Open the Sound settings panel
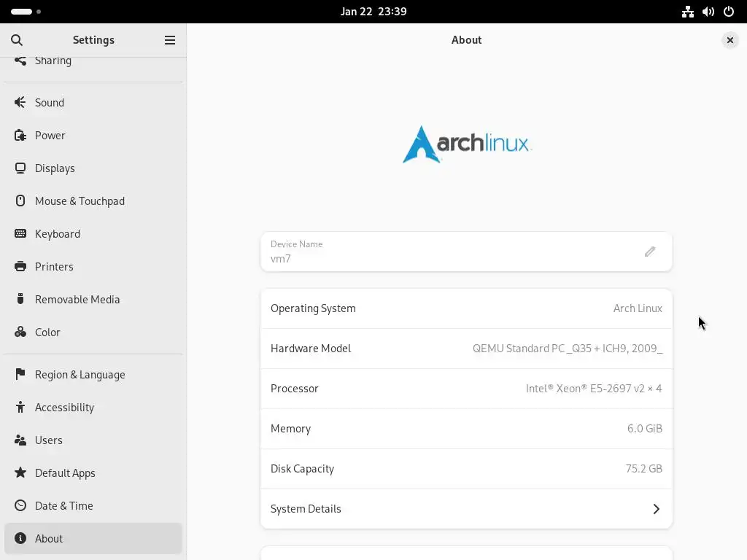The width and height of the screenshot is (747, 560). [93, 102]
